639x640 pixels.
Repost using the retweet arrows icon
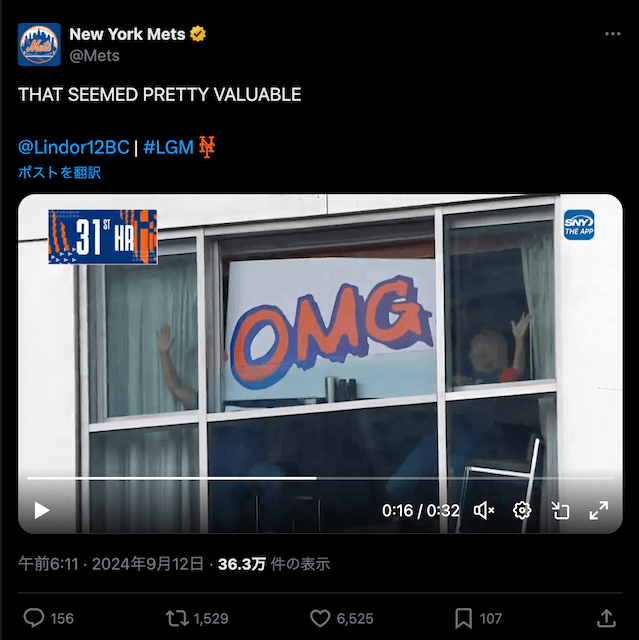177,618
